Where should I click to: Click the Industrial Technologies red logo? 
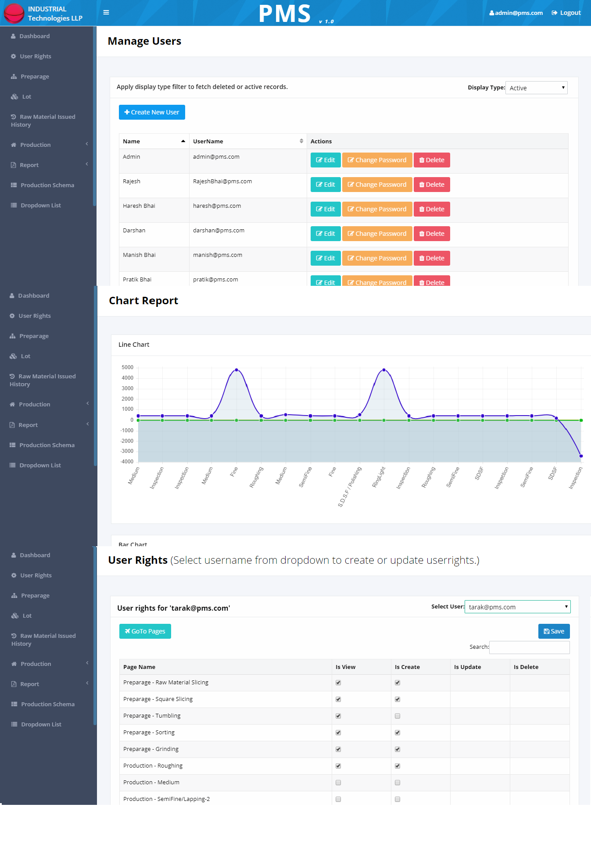[x=14, y=13]
